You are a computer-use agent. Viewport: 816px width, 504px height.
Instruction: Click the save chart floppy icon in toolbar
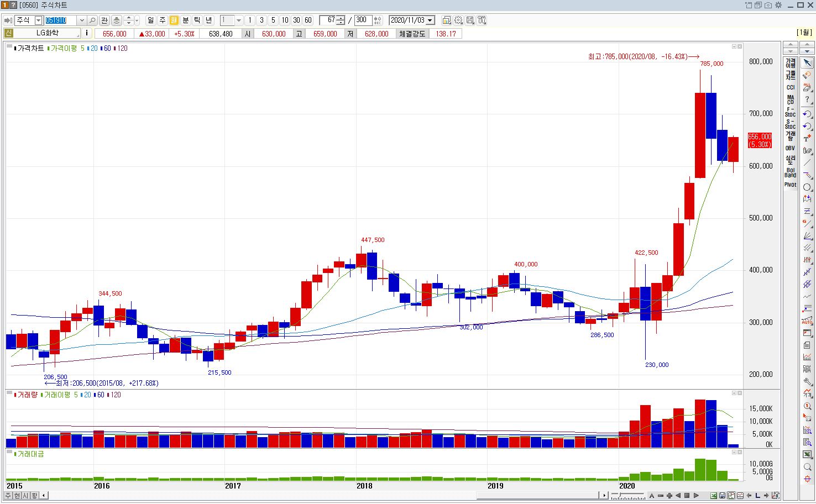pos(470,20)
